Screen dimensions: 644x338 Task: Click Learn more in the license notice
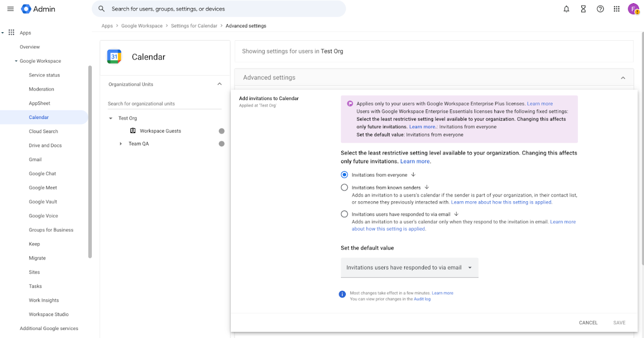540,104
